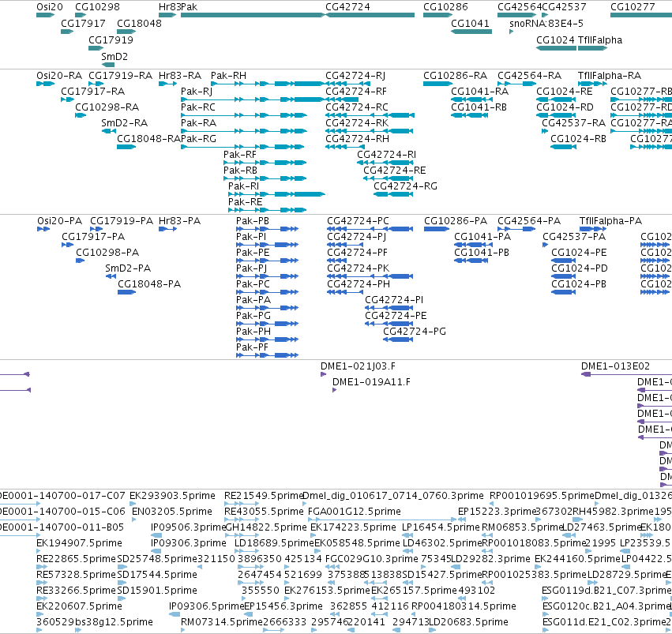Click the CG42724 gene label
Image resolution: width=672 pixels, height=634 pixels.
click(347, 7)
